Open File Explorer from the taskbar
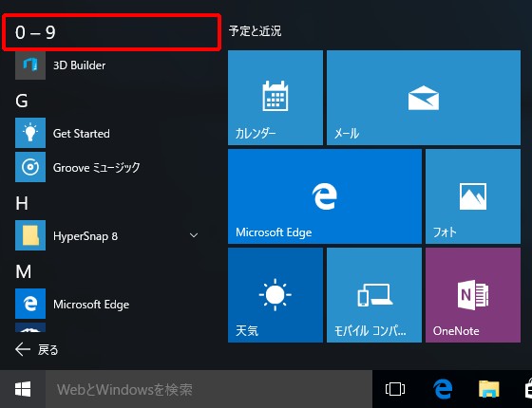This screenshot has height=408, width=532. click(x=489, y=389)
